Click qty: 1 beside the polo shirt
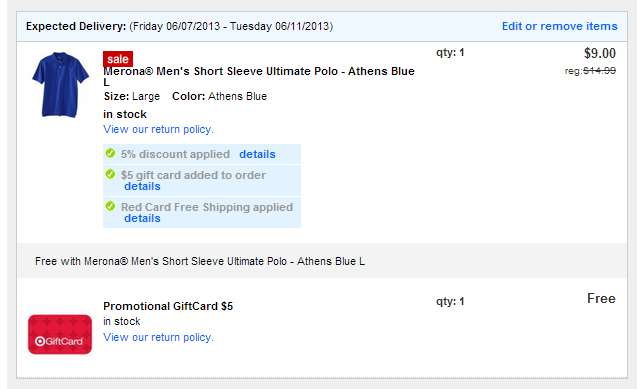The image size is (640, 389). 450,53
